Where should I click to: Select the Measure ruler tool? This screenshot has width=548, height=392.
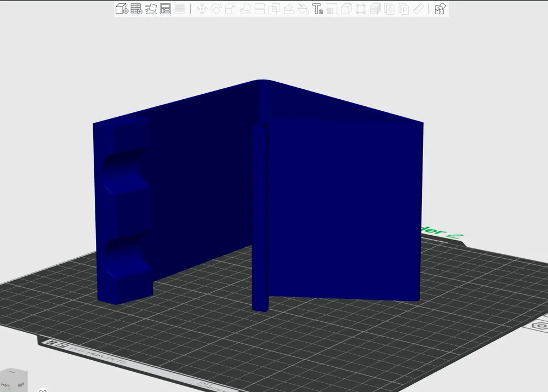pyautogui.click(x=418, y=9)
